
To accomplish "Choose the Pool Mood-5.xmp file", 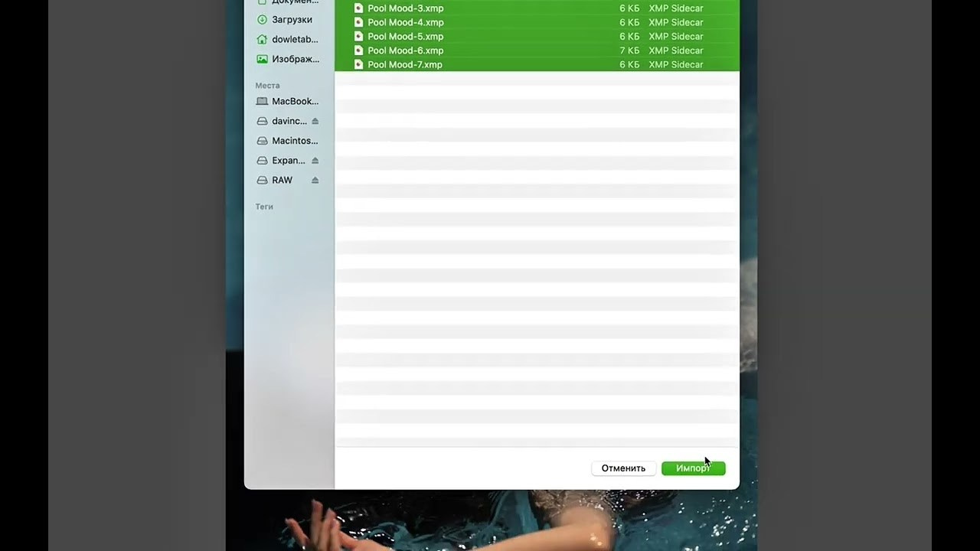I will tap(405, 37).
